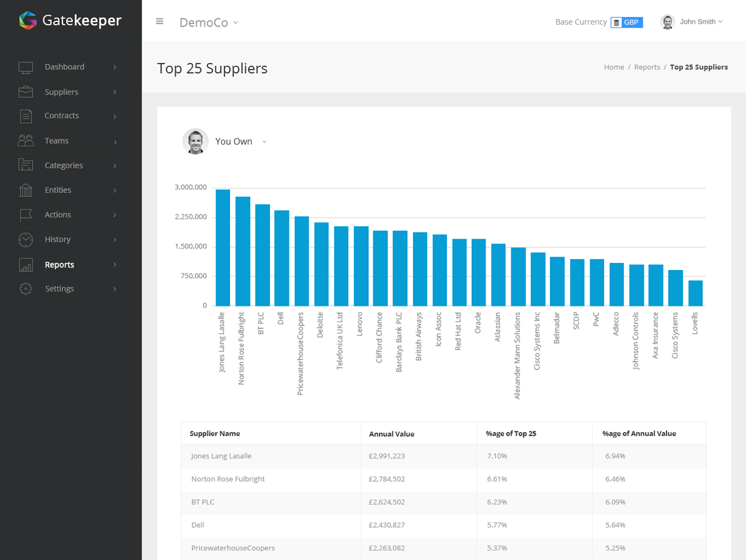Click the Entities building icon

(x=26, y=190)
